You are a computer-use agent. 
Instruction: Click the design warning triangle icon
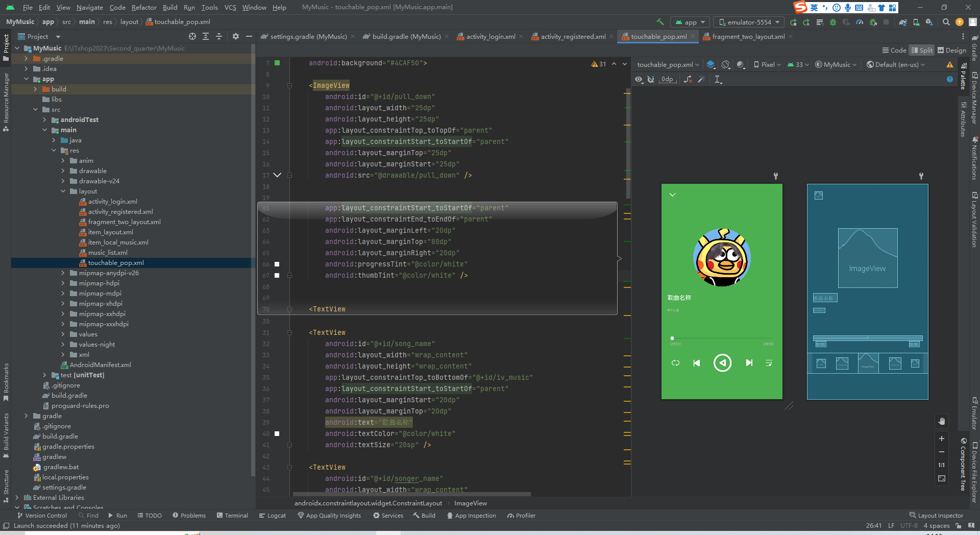click(949, 64)
